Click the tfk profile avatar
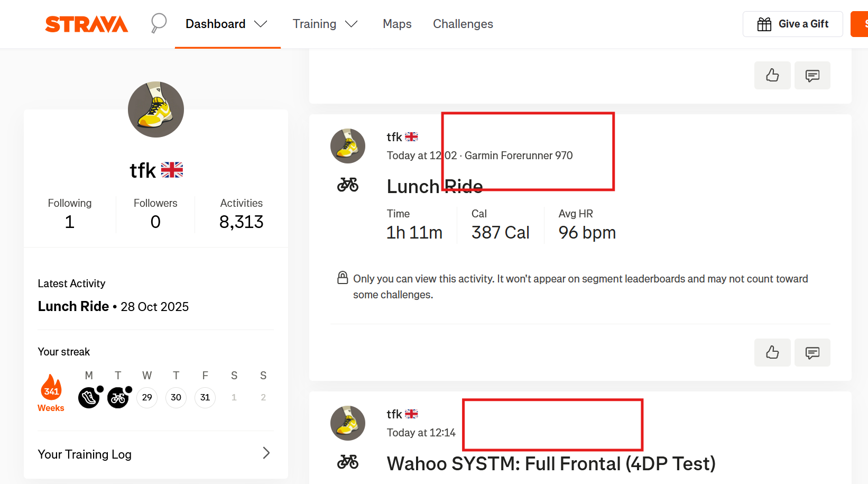 (155, 109)
